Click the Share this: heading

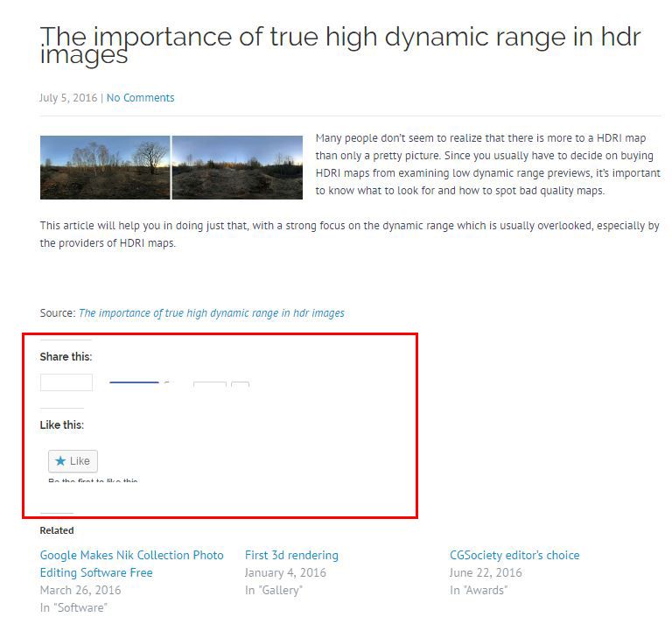[x=66, y=356]
